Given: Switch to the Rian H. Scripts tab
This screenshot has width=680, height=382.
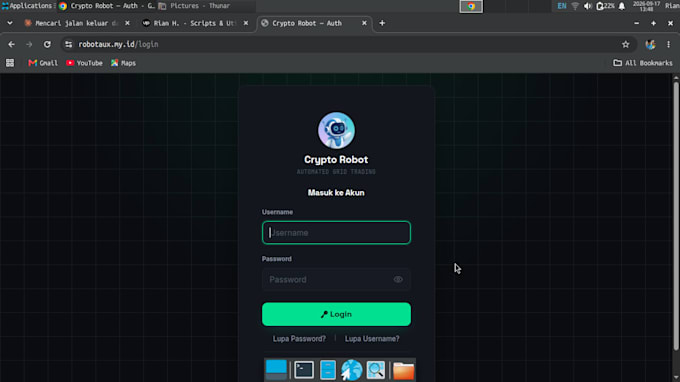Looking at the screenshot, I should [190, 23].
